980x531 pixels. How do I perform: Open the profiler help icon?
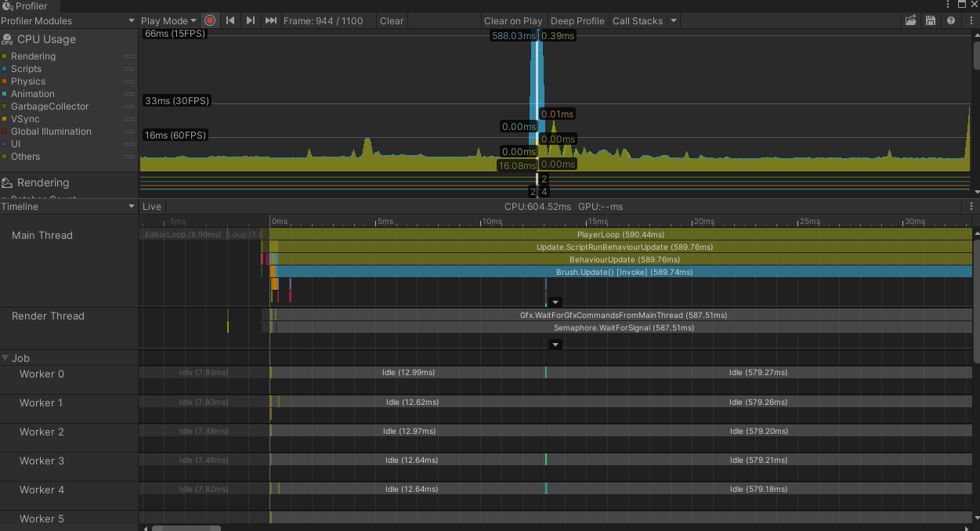[951, 21]
